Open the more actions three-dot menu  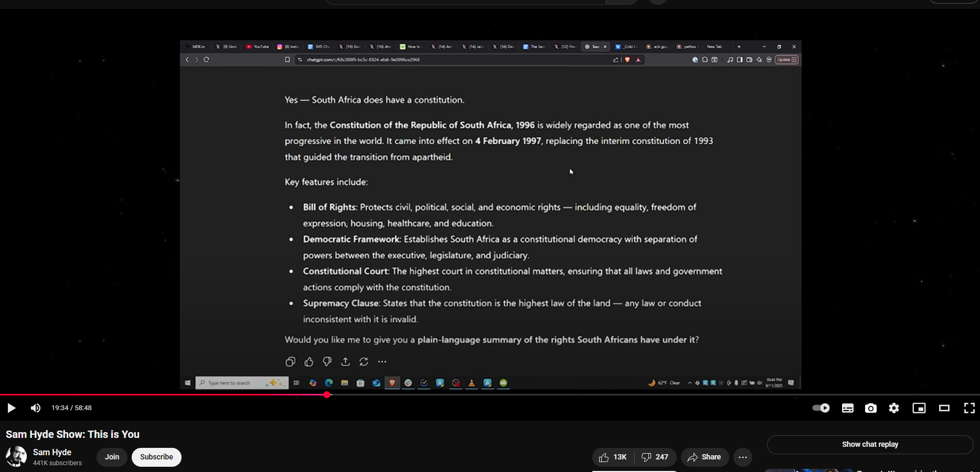(743, 457)
